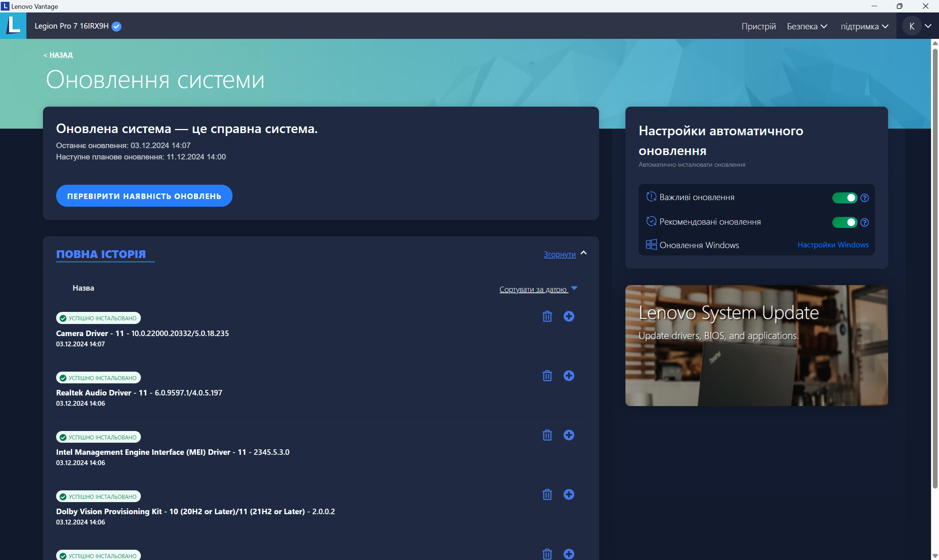Click the Intel Management Engine Interface Driver title
The width and height of the screenshot is (939, 560).
point(172,452)
